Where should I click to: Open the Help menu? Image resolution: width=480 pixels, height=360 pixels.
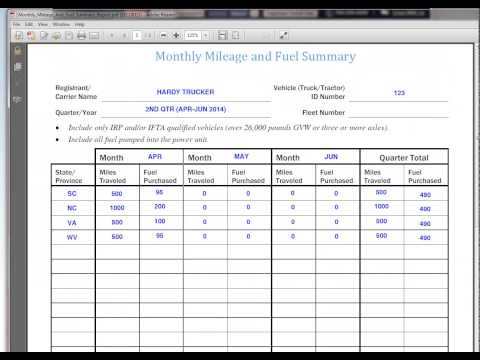click(79, 24)
